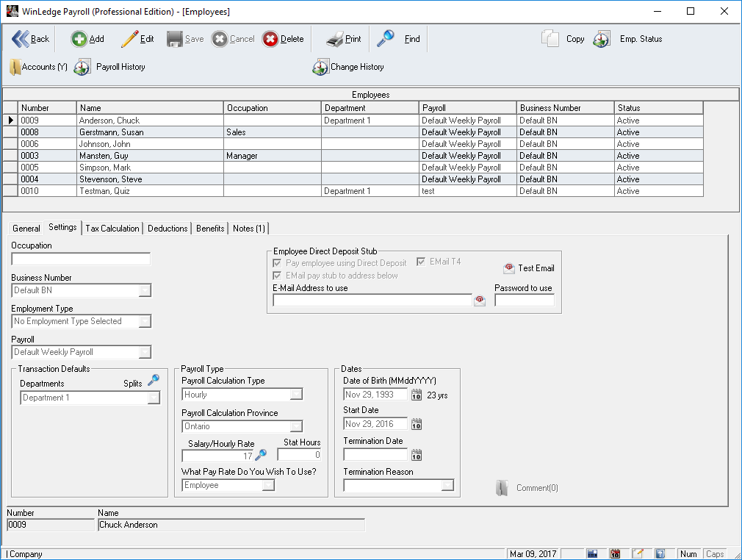Switch to the Deductions tab
742x560 pixels.
pos(168,229)
